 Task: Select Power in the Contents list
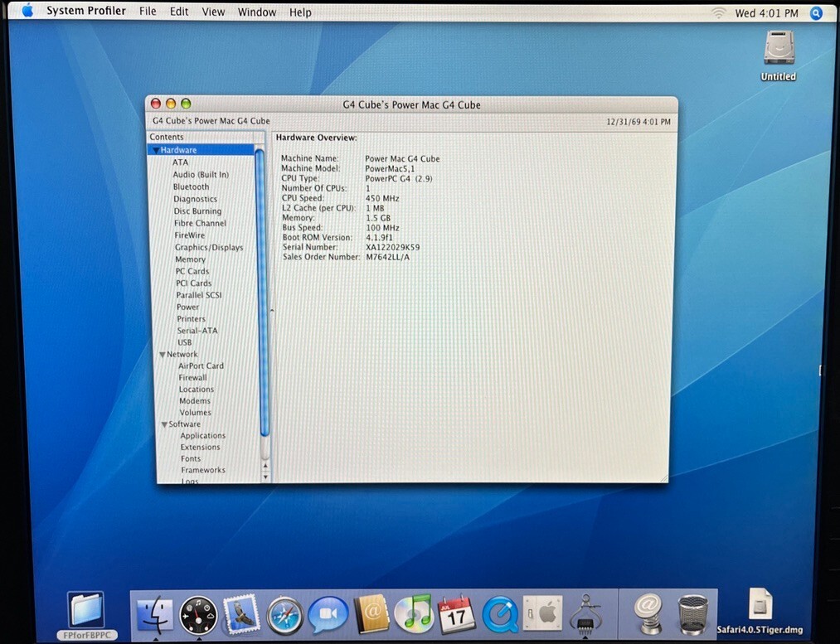click(187, 307)
